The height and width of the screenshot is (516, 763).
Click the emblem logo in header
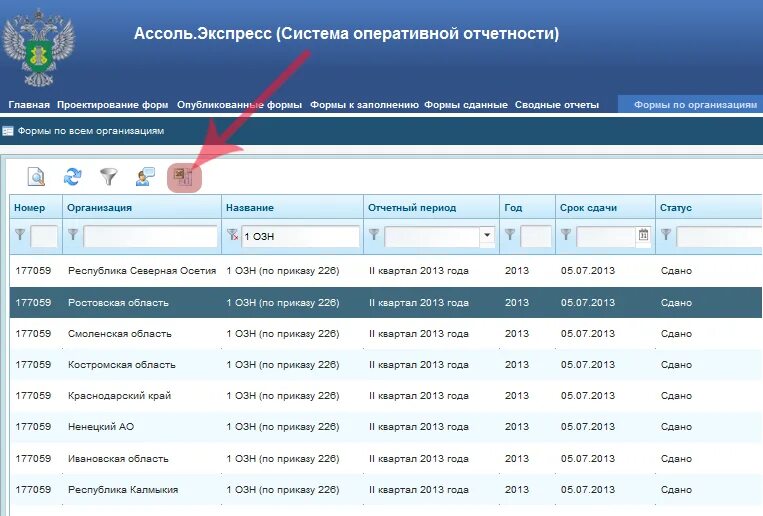click(x=38, y=48)
